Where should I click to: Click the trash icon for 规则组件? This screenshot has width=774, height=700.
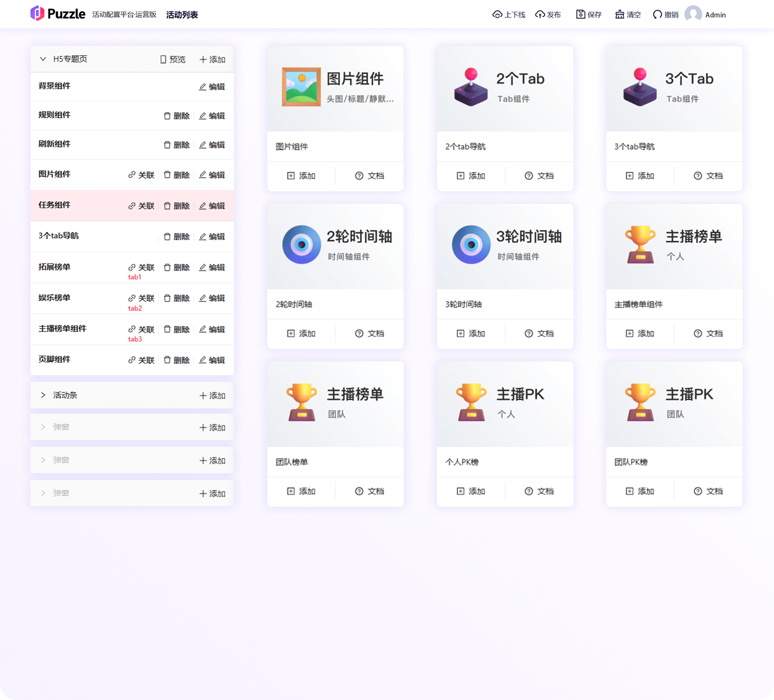[167, 116]
